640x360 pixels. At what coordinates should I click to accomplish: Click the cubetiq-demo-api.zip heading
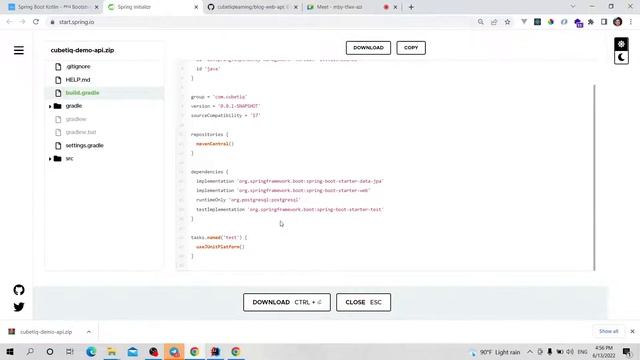[x=82, y=50]
